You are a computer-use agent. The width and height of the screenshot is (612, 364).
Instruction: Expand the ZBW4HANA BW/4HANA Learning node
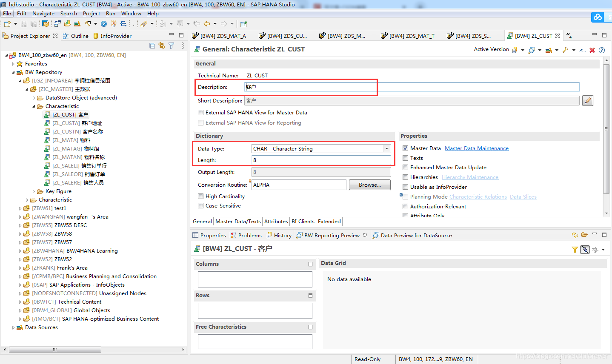[x=20, y=251]
